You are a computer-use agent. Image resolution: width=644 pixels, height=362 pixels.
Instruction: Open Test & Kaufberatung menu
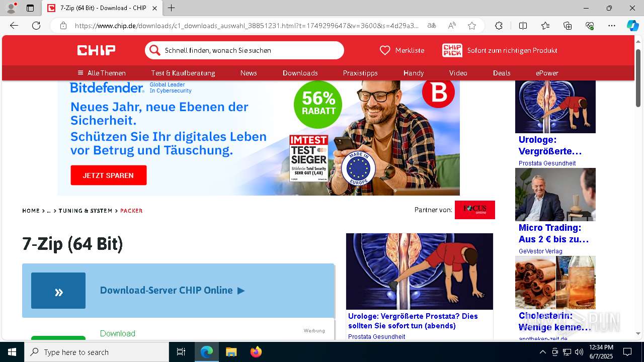point(183,73)
